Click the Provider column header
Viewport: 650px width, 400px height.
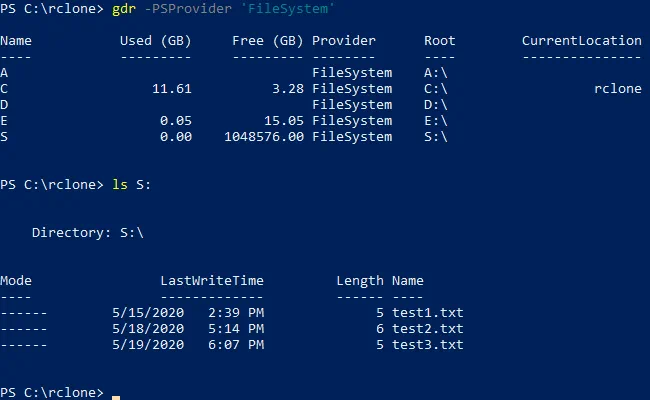(344, 41)
